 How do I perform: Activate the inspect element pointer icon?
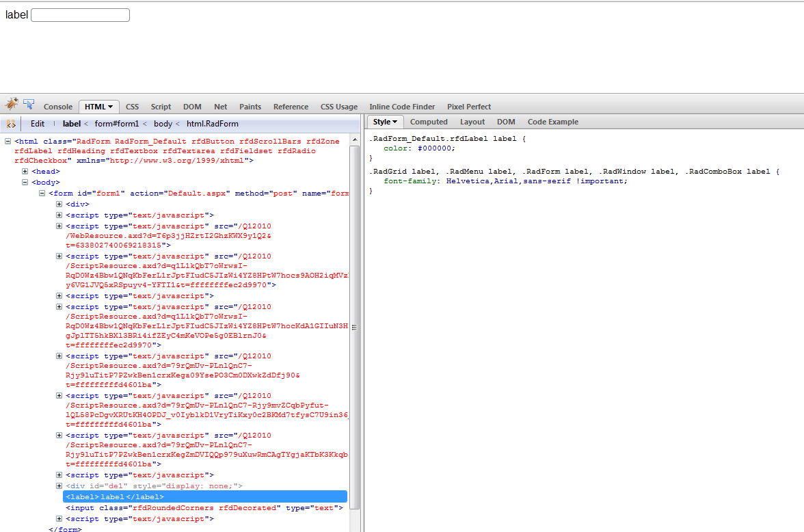point(29,105)
